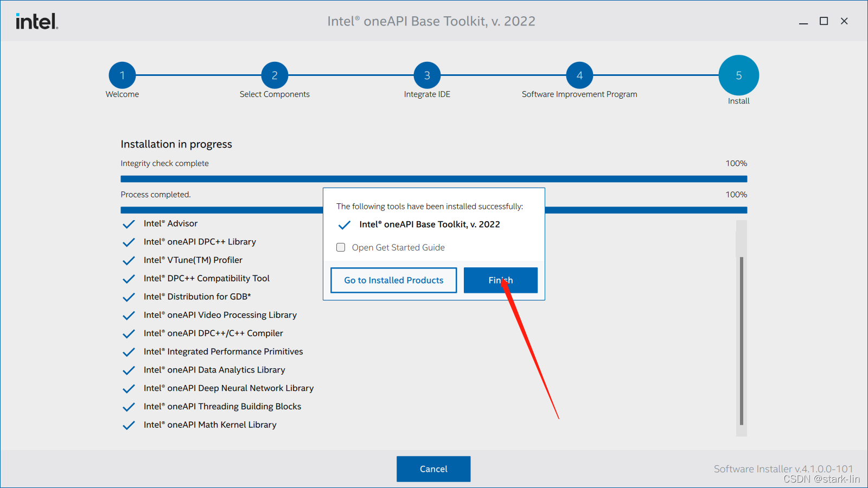Select the Select Components step circle
This screenshot has width=868, height=488.
275,75
